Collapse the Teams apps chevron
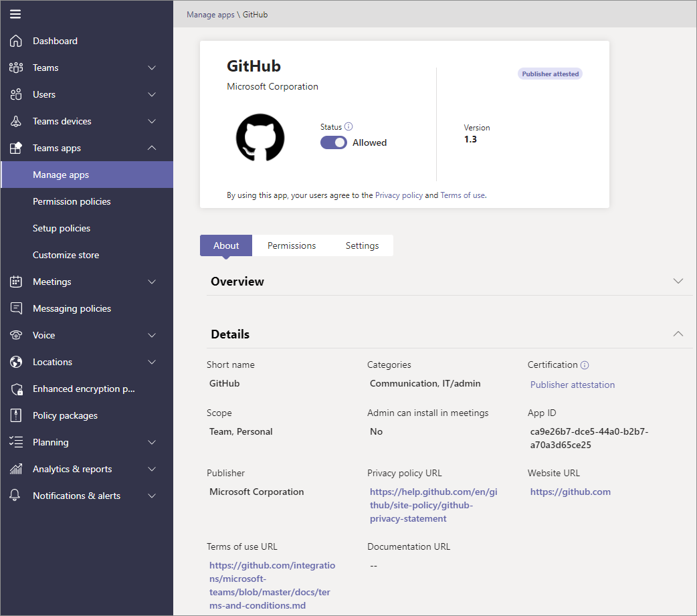The width and height of the screenshot is (697, 616). tap(152, 148)
